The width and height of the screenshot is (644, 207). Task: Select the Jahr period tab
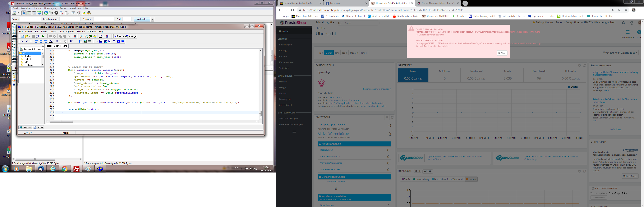tap(337, 53)
